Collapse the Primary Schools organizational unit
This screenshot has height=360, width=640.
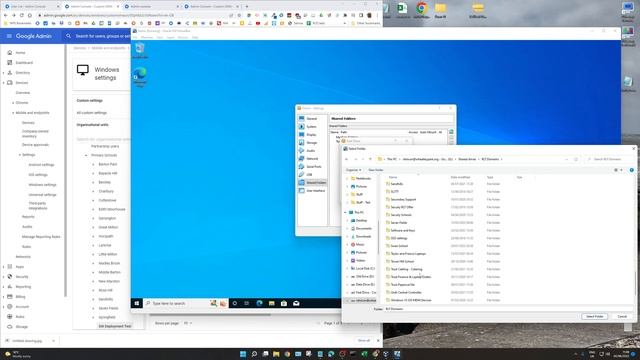(86, 156)
